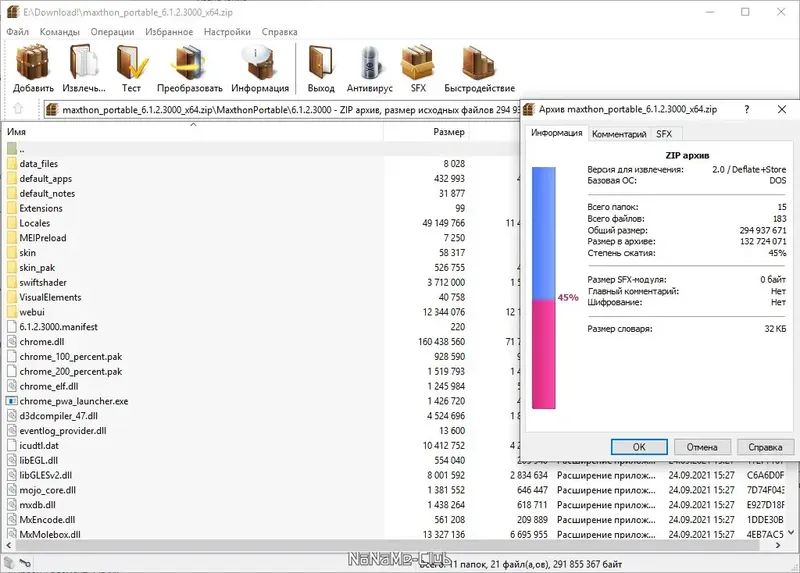800x573 pixels.
Task: Select the MxMolebox.dll file
Action: tap(49, 534)
